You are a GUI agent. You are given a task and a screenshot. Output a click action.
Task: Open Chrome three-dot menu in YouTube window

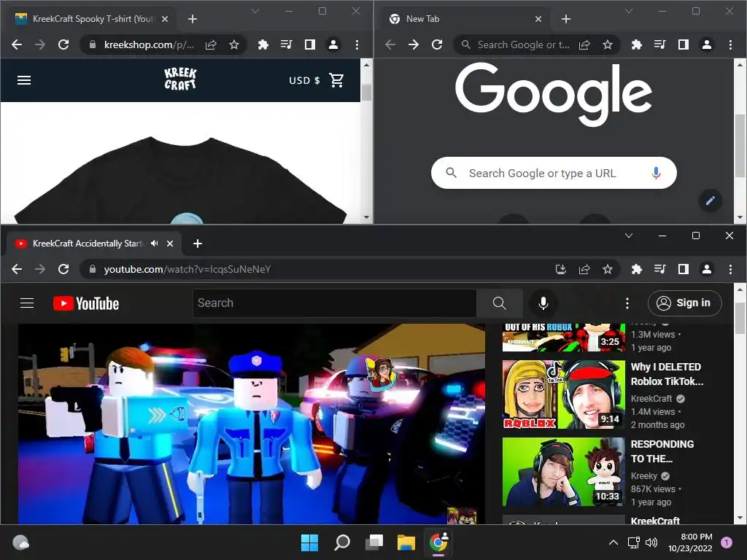click(x=730, y=270)
